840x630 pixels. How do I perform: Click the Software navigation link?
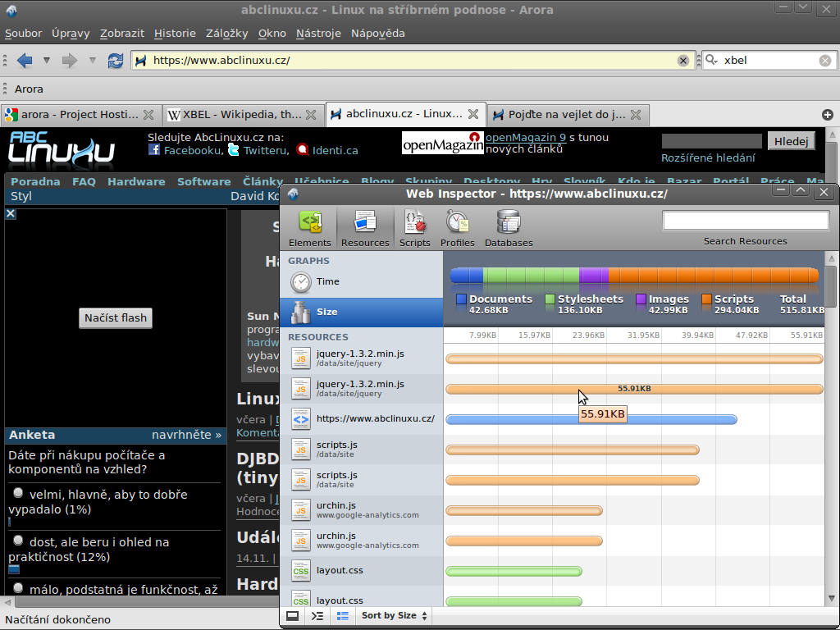(204, 181)
